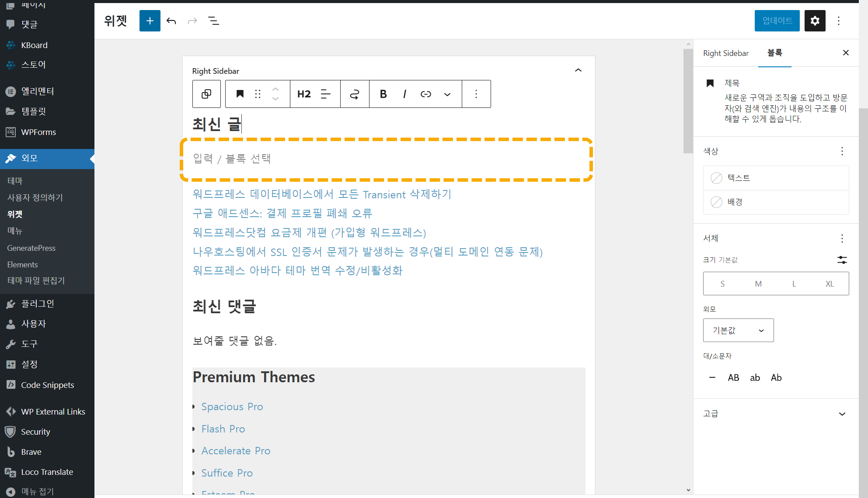The image size is (868, 498).
Task: Open the Flash Pro link
Action: click(x=223, y=429)
